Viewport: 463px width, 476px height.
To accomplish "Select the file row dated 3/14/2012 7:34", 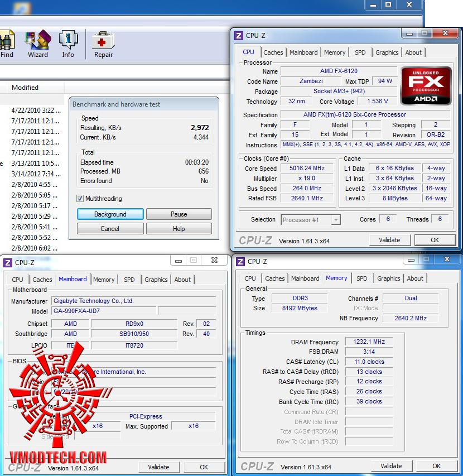I will 36,174.
